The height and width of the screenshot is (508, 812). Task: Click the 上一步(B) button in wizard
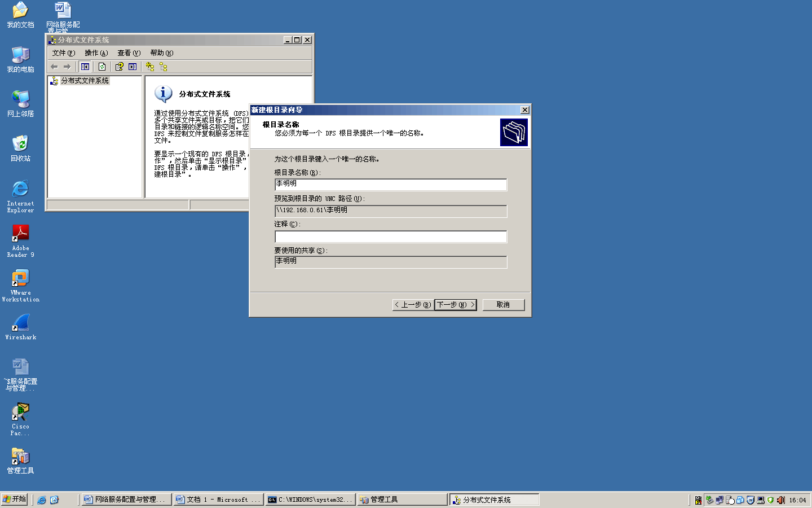[413, 305]
